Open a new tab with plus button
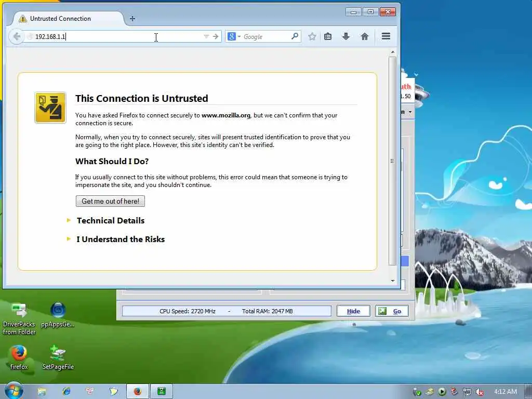This screenshot has width=532, height=399. coord(132,19)
